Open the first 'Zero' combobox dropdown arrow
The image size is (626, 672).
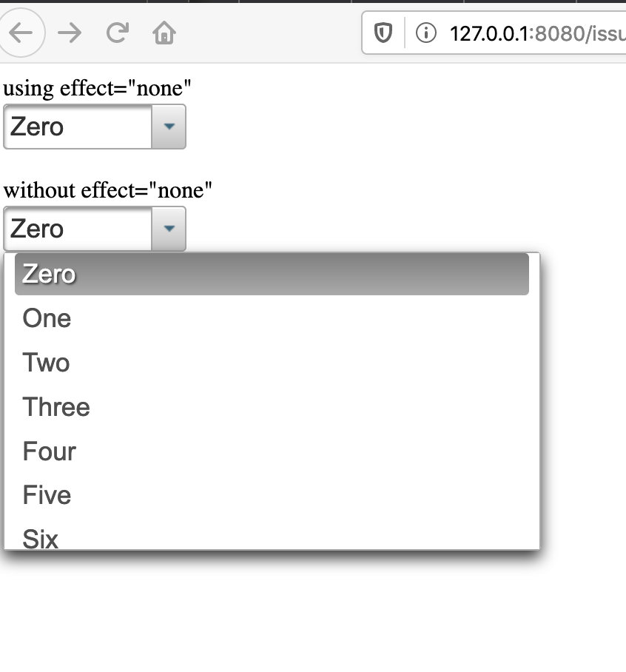pyautogui.click(x=168, y=127)
